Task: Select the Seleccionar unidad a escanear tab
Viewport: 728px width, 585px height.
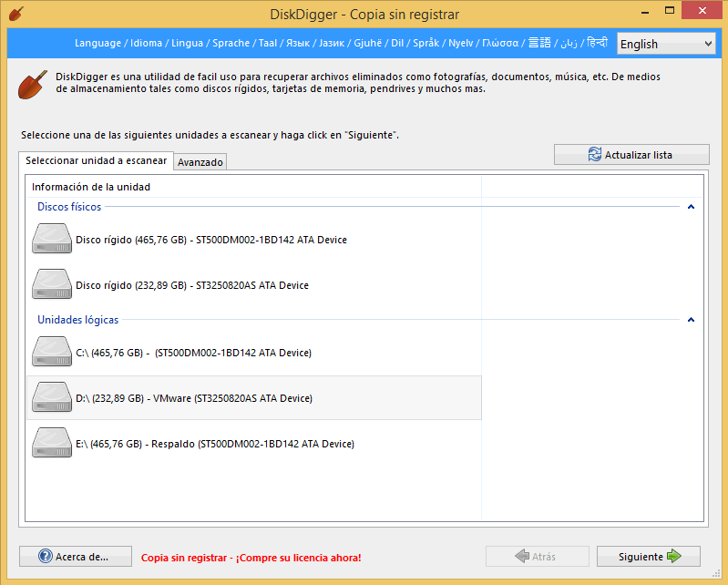Action: coord(96,160)
